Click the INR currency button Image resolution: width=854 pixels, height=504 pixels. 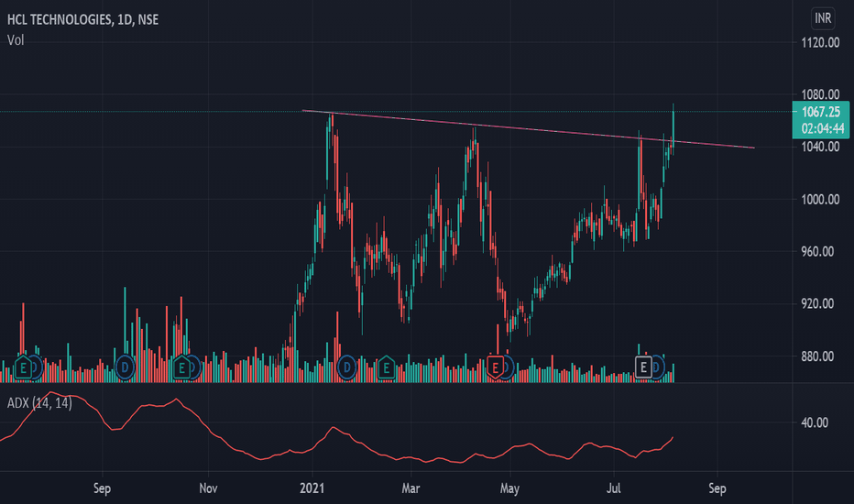point(823,18)
